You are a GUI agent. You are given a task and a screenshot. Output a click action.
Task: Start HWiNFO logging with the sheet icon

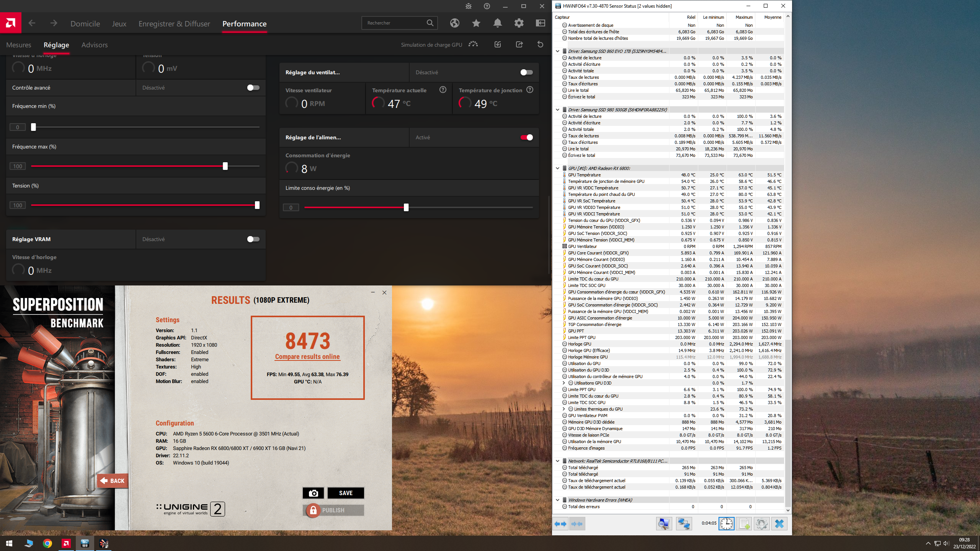pyautogui.click(x=744, y=523)
